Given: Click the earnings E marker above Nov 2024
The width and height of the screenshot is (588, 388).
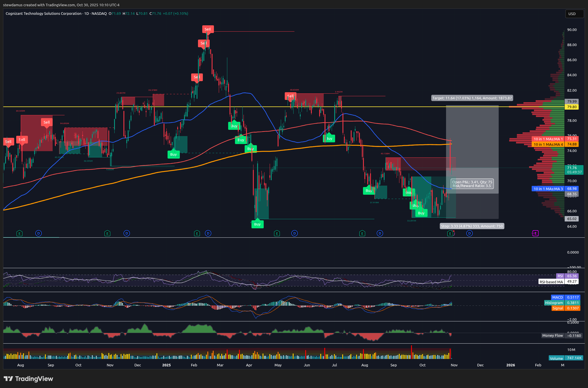Looking at the screenshot, I should click(107, 233).
